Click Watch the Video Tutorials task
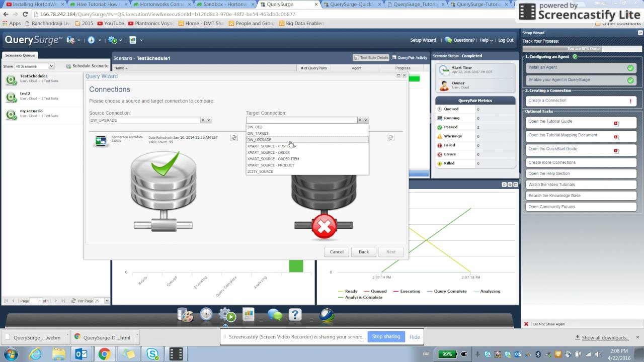644x362 pixels. coord(581,185)
